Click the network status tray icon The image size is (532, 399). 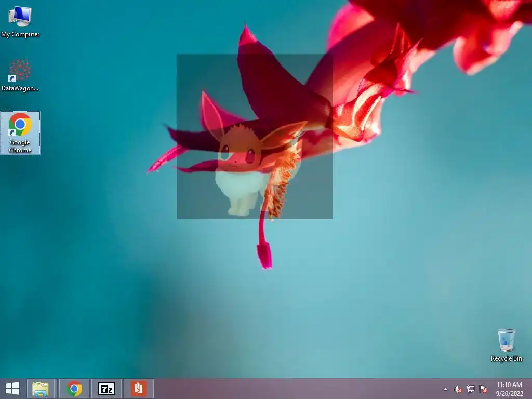click(x=470, y=389)
